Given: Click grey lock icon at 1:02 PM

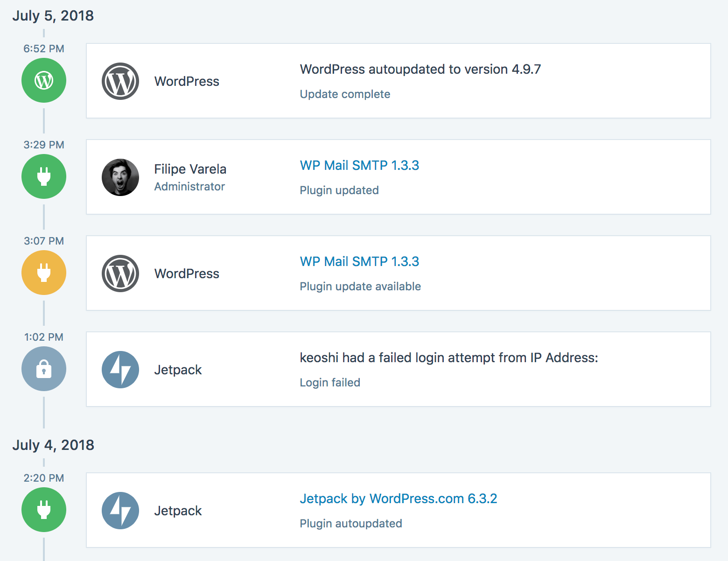Looking at the screenshot, I should (44, 369).
